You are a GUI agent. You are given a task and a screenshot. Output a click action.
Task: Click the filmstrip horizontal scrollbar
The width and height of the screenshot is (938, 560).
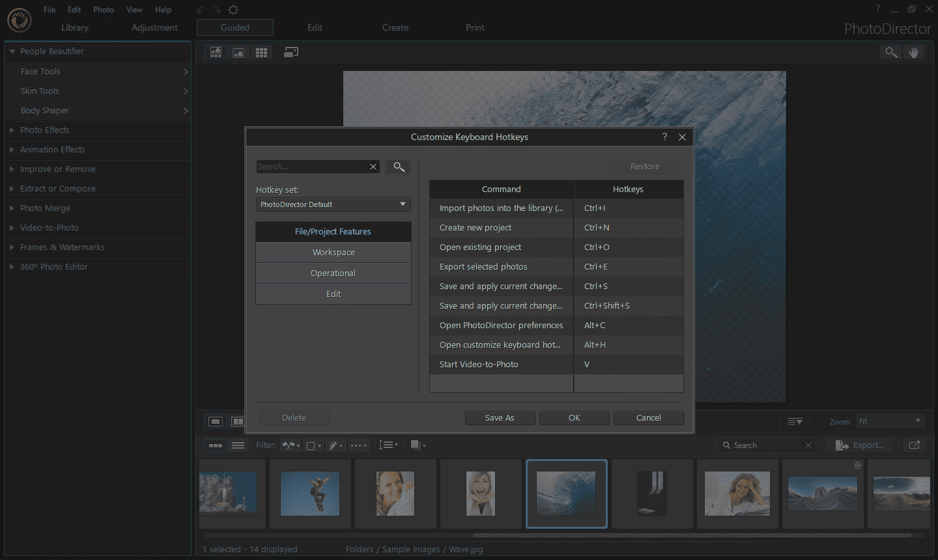click(692, 535)
